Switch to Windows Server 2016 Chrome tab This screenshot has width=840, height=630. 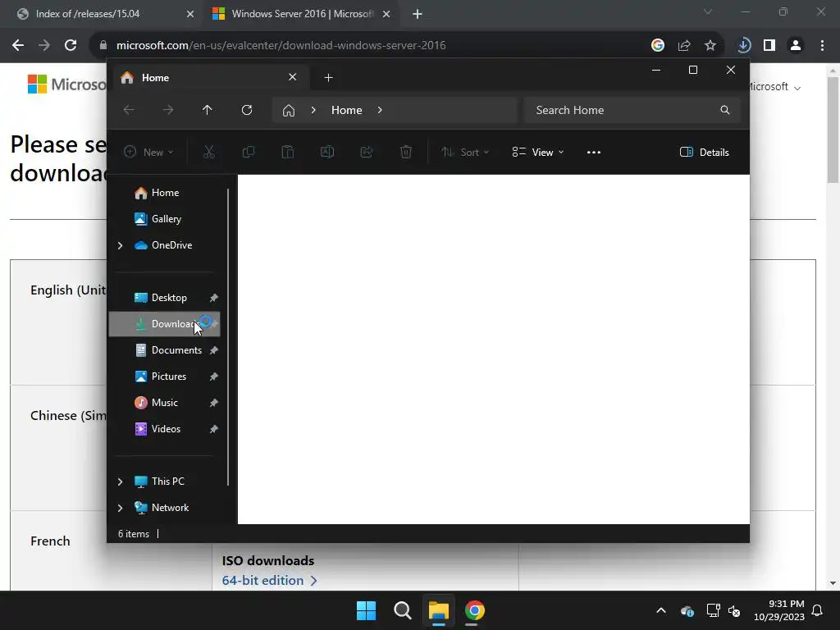302,14
